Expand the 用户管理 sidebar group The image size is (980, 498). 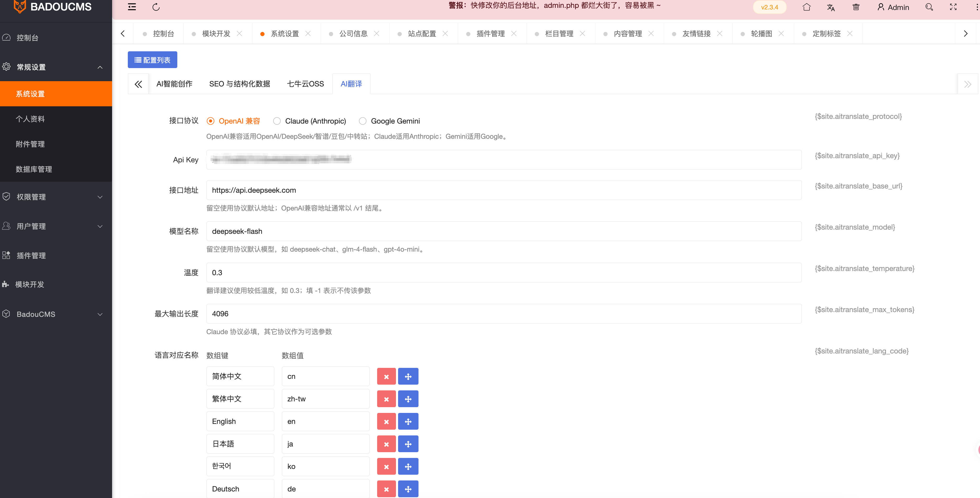pyautogui.click(x=56, y=226)
